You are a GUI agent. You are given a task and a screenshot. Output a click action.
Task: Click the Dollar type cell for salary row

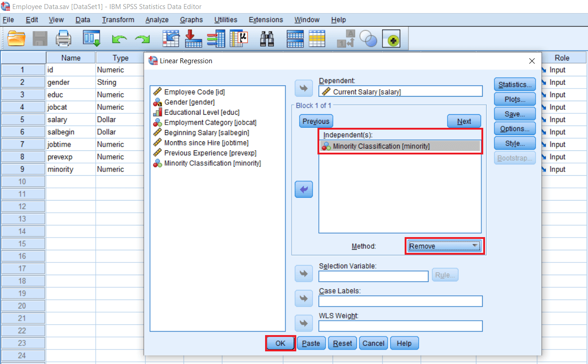click(x=120, y=120)
